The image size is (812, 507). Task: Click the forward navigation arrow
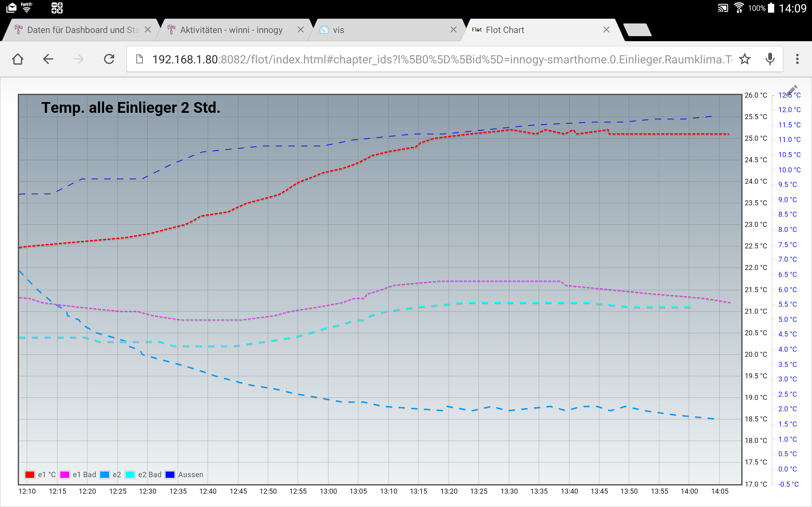click(79, 59)
